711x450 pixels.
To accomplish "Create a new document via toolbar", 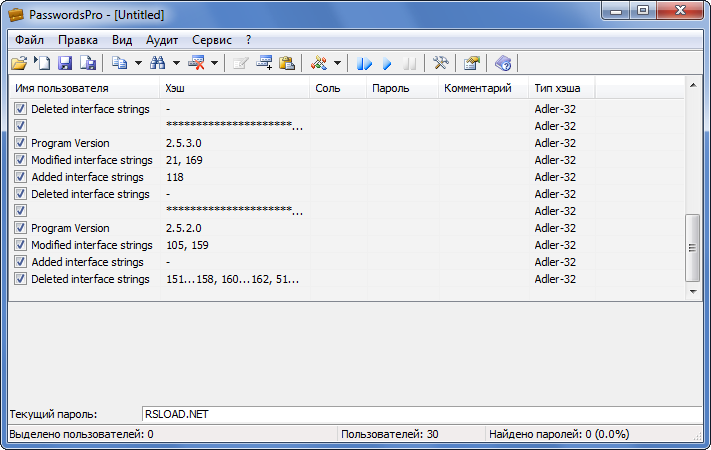I will click(43, 63).
